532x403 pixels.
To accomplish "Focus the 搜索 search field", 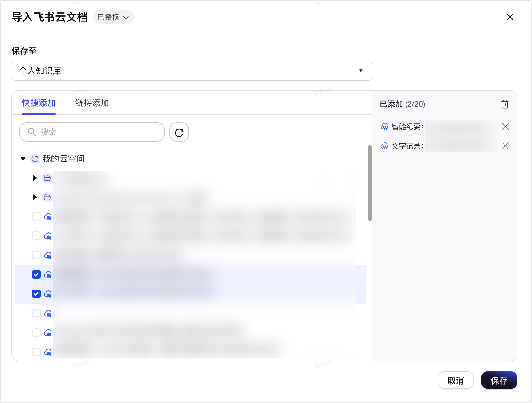I will click(x=92, y=132).
